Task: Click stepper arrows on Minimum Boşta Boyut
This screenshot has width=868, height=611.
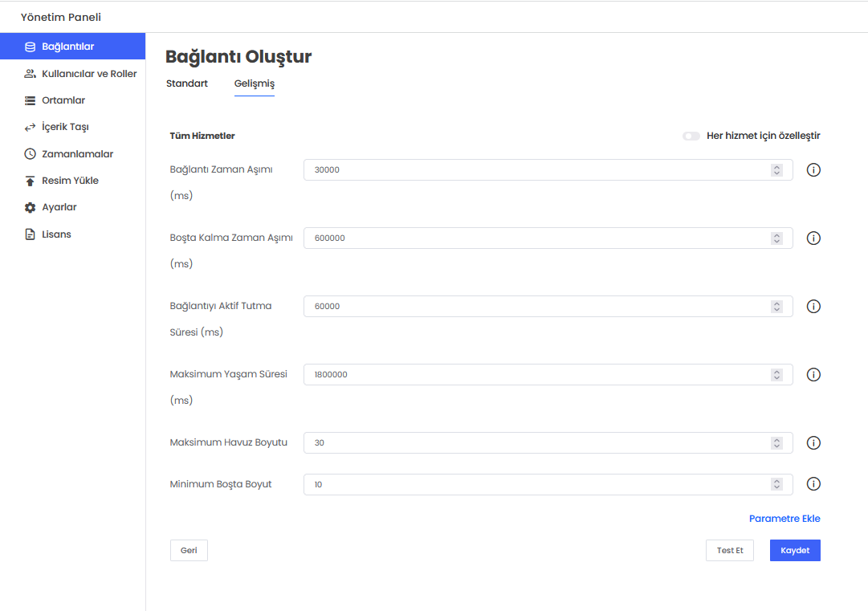Action: pos(776,484)
